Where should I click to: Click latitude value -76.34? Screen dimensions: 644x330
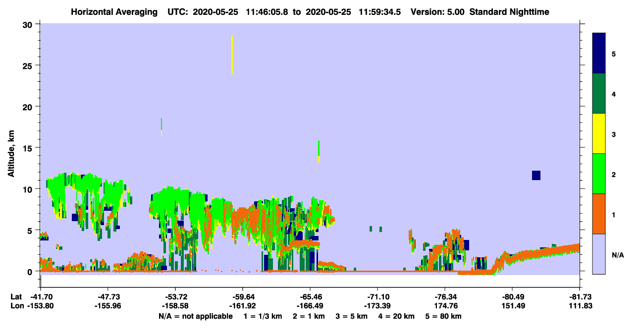coord(445,297)
